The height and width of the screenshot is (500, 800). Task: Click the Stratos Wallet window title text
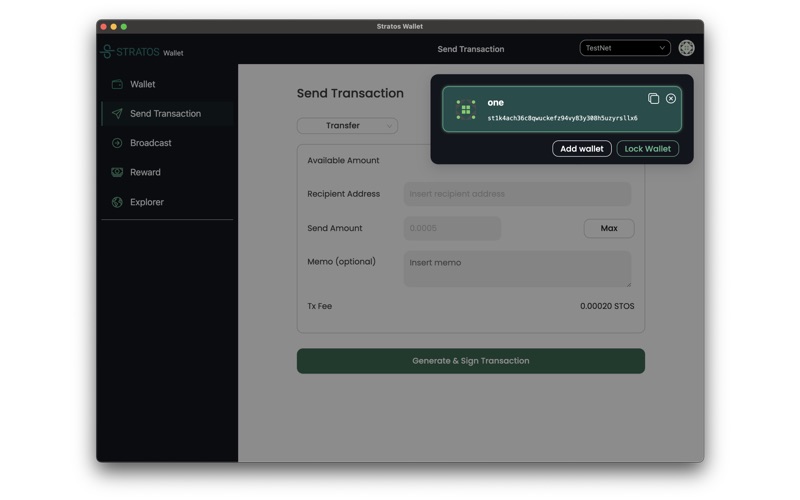coord(399,27)
